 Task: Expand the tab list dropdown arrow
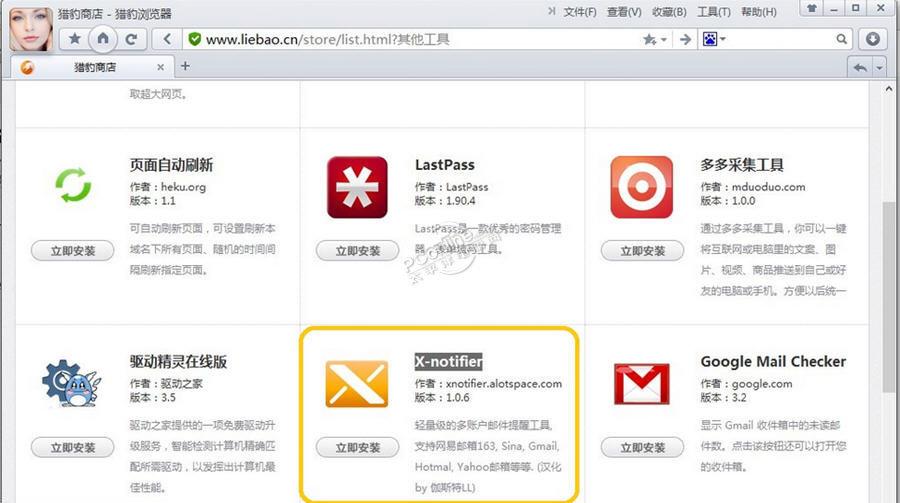click(x=879, y=68)
